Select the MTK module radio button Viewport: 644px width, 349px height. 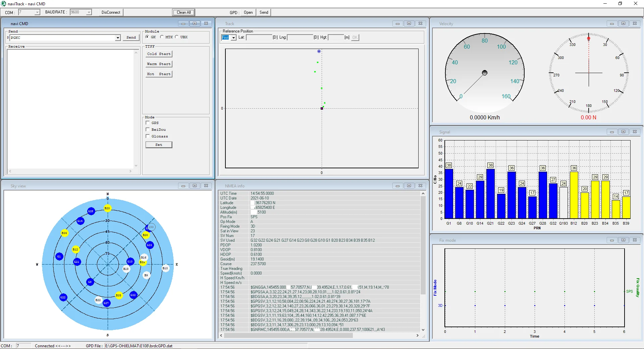[x=162, y=37]
